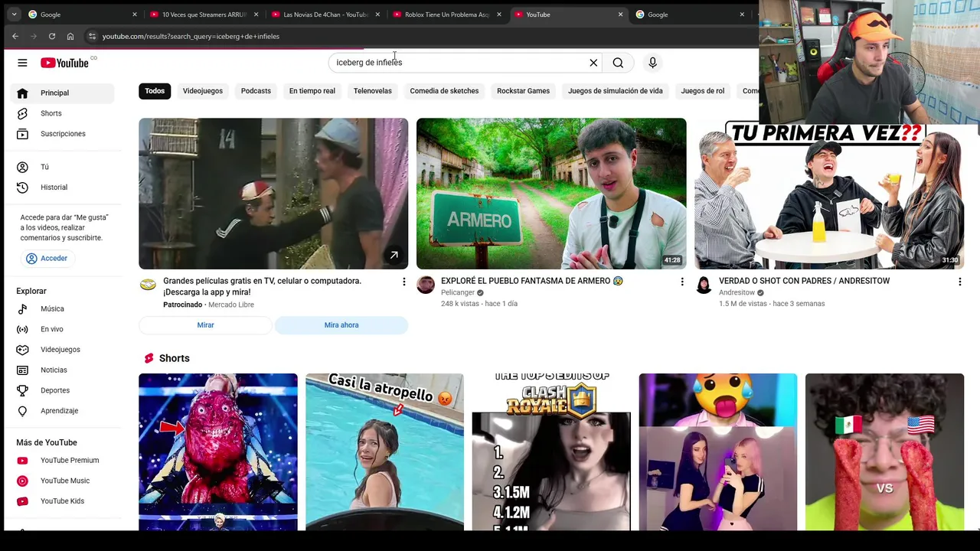This screenshot has height=551, width=980.
Task: Select the Videojuegos filter chip
Action: pyautogui.click(x=203, y=91)
